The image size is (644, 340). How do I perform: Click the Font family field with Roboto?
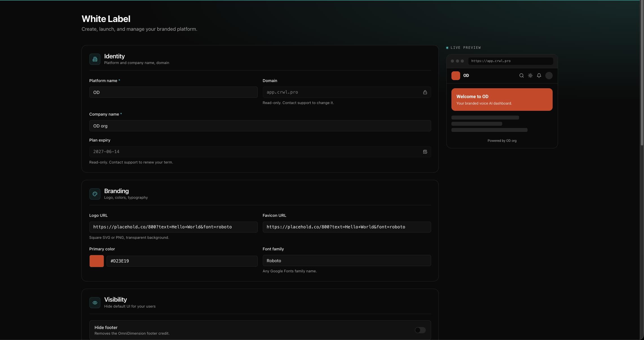(x=347, y=260)
